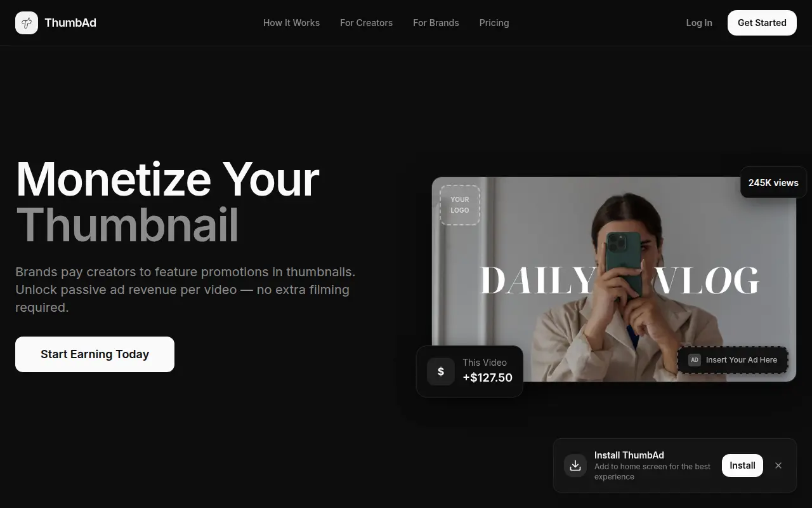Viewport: 812px width, 508px height.
Task: Click Start Earning Today button
Action: [x=95, y=354]
